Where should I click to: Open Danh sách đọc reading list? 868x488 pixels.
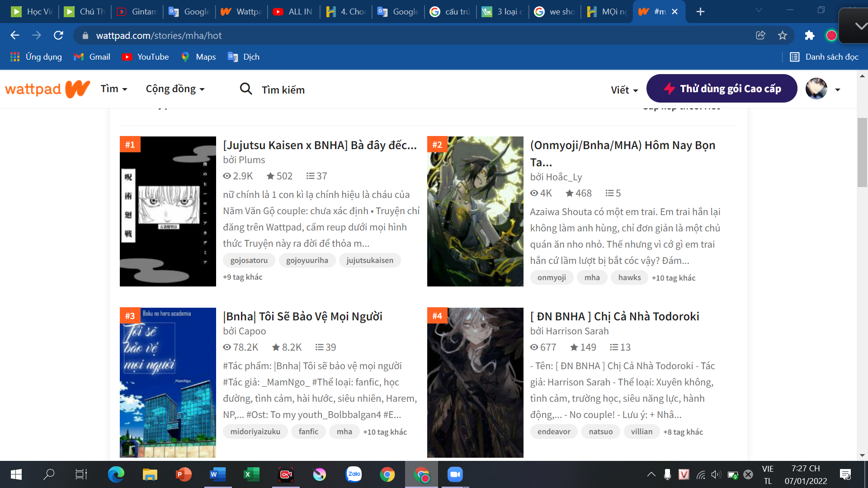[824, 57]
